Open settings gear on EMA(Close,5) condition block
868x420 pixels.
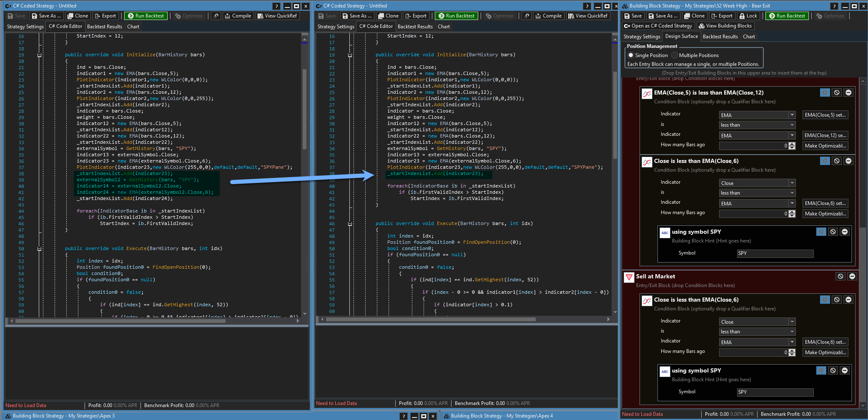[x=825, y=92]
